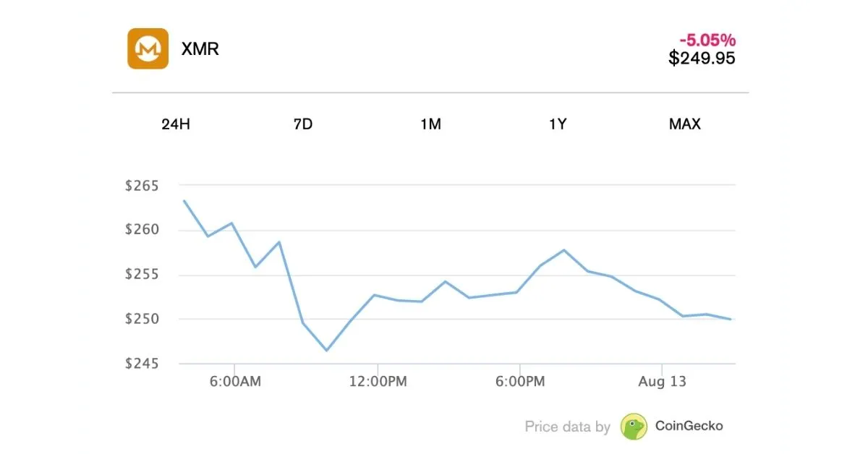This screenshot has width=868, height=454.
Task: Click the -5.05% price change value
Action: point(707,40)
